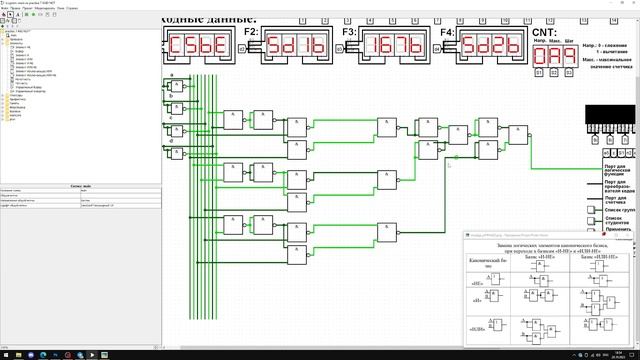This screenshot has height=360, width=640.
Task: Toggle the S1 pin under CNT display
Action: [539, 72]
